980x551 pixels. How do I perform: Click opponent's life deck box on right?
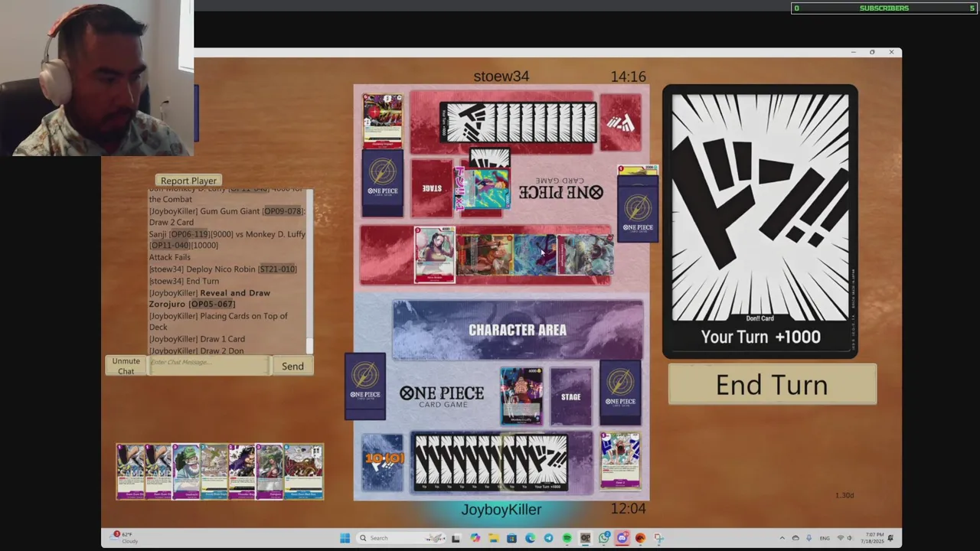638,208
